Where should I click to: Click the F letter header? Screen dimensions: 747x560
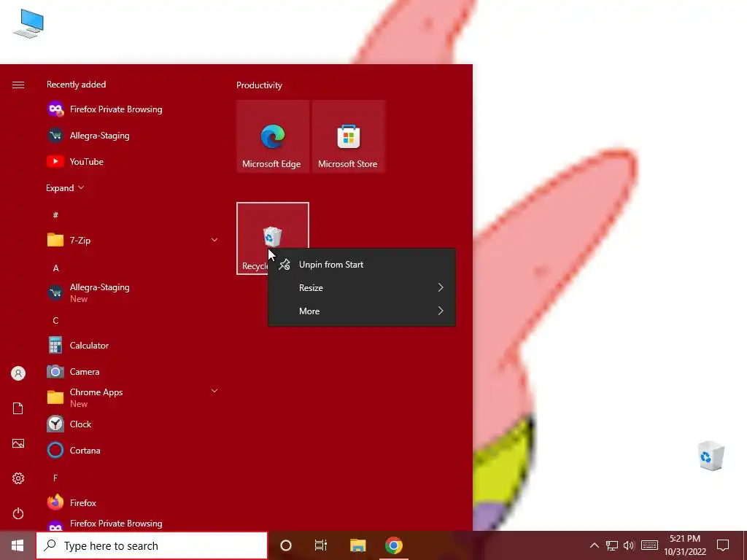point(55,478)
